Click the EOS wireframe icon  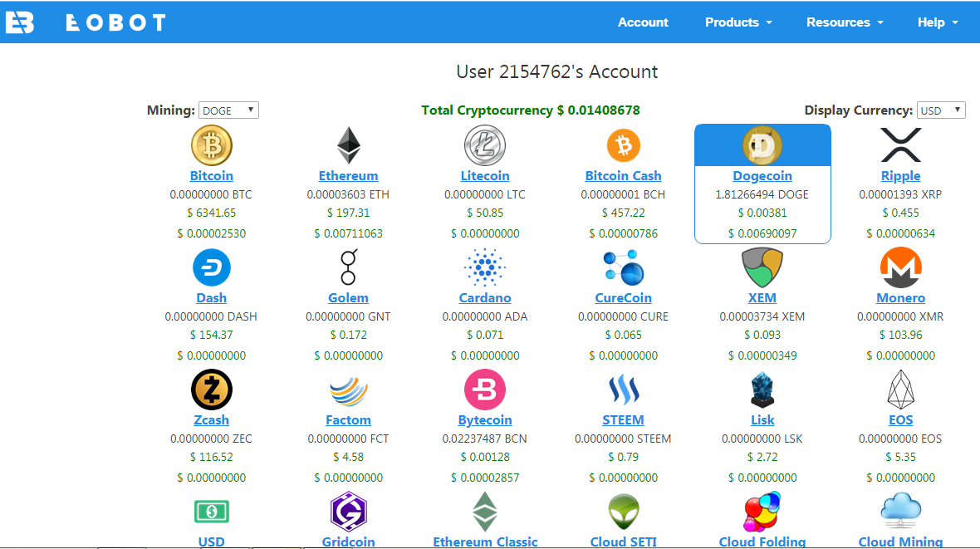click(900, 389)
